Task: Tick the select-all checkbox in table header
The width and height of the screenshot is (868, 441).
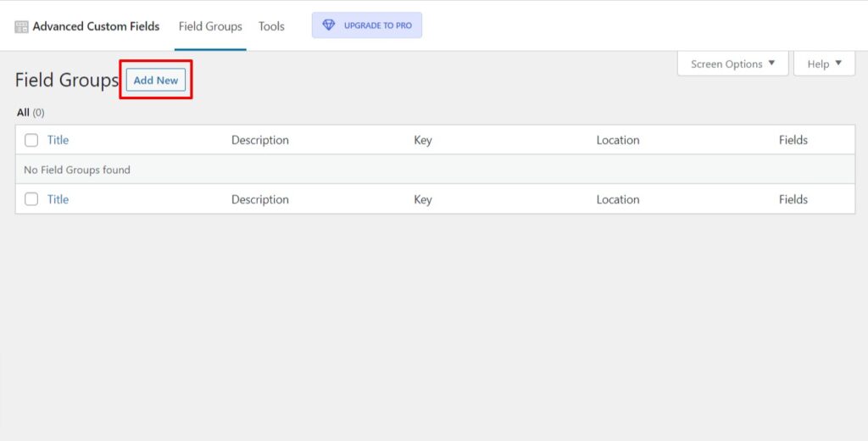Action: click(31, 140)
